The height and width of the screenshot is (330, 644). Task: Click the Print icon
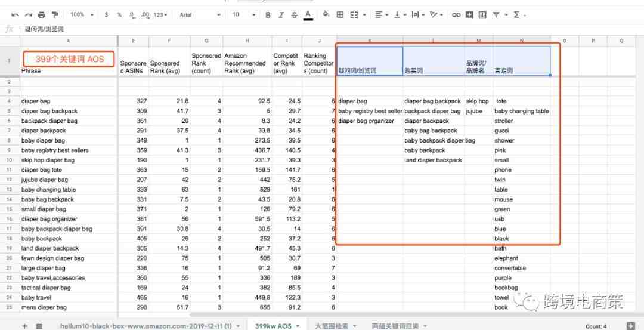41,14
